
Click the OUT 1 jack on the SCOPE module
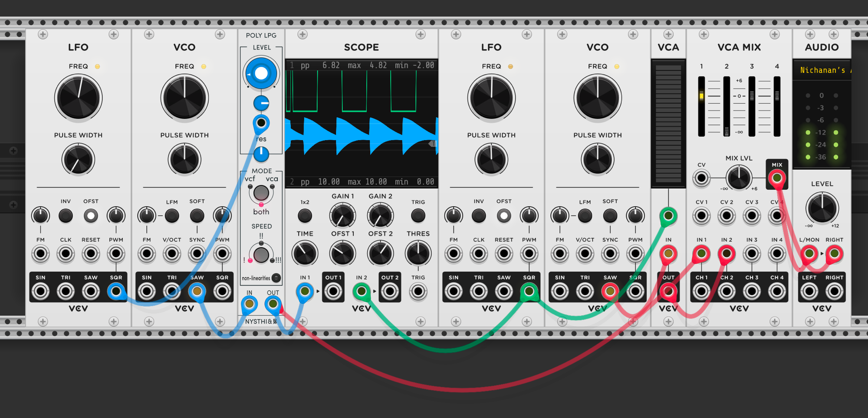tap(333, 291)
